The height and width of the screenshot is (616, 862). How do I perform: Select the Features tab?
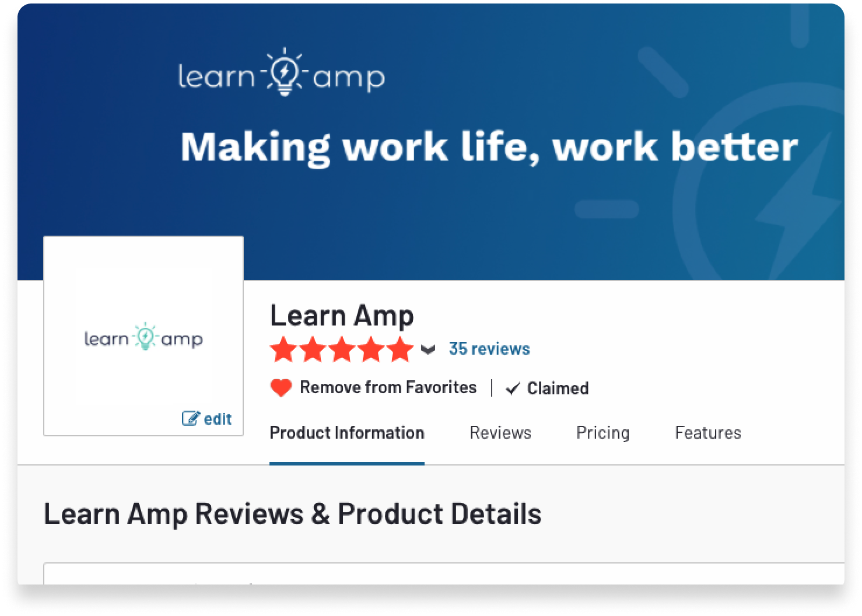[x=707, y=433]
